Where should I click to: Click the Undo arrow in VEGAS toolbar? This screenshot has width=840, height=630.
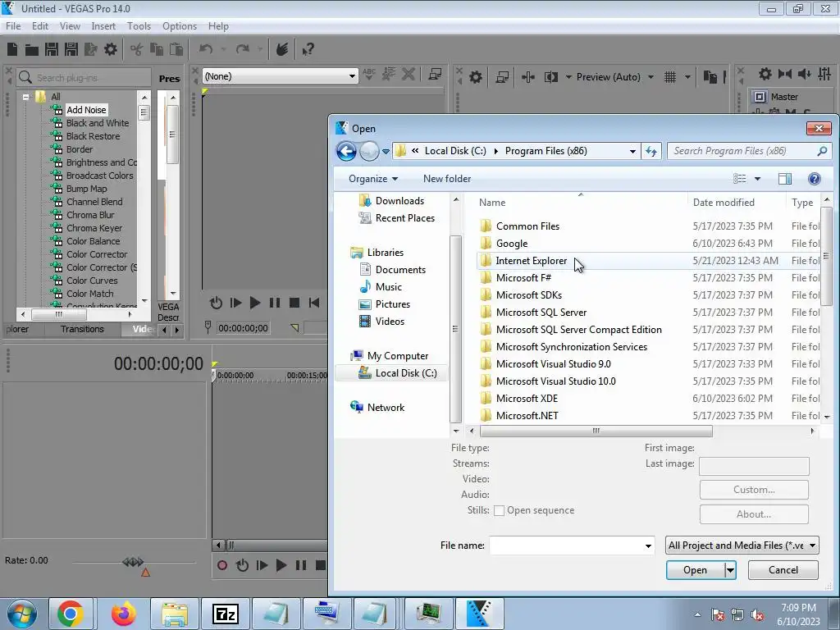tap(206, 49)
